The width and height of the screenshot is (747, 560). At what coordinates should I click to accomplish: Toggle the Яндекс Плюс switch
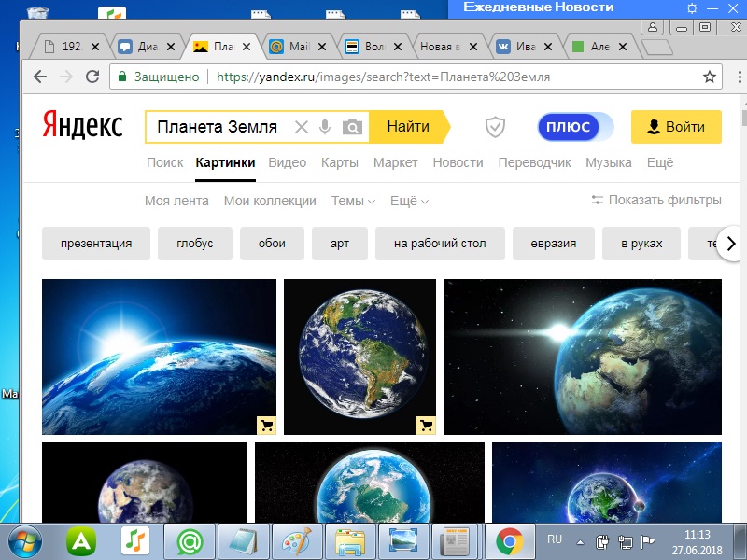[x=575, y=127]
